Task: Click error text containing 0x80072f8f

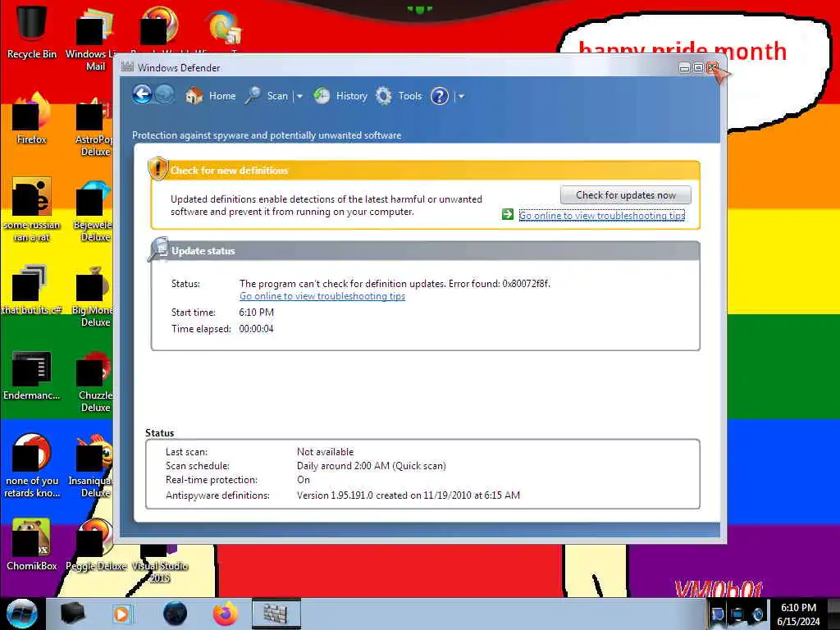Action: click(x=395, y=283)
